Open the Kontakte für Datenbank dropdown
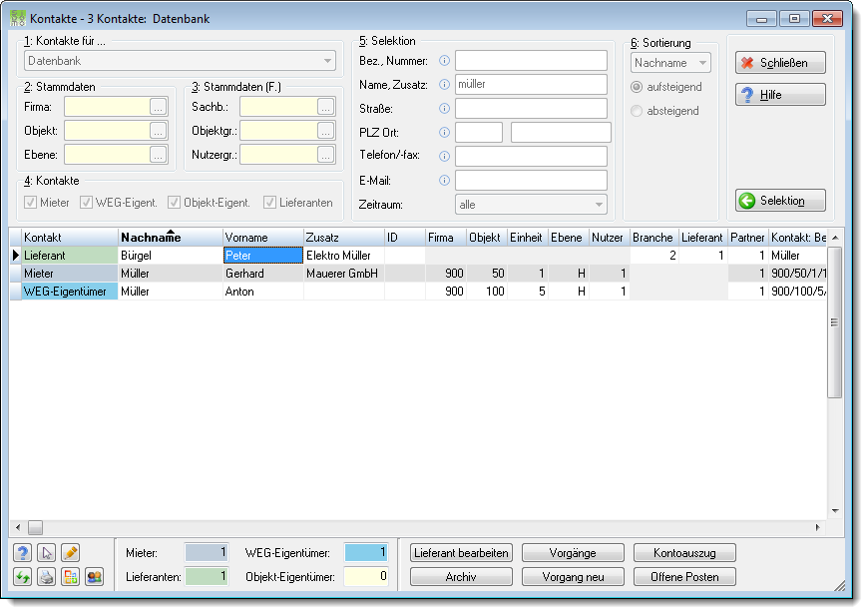Viewport: 868px width, 614px height. [x=180, y=61]
